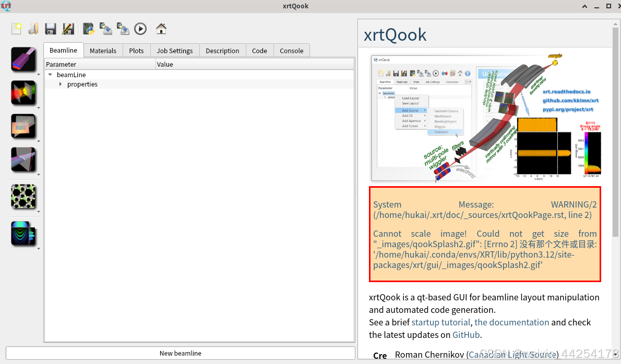Viewport: 621px width, 364px height.
Task: Click the add screen sidebar icon
Action: point(23,160)
